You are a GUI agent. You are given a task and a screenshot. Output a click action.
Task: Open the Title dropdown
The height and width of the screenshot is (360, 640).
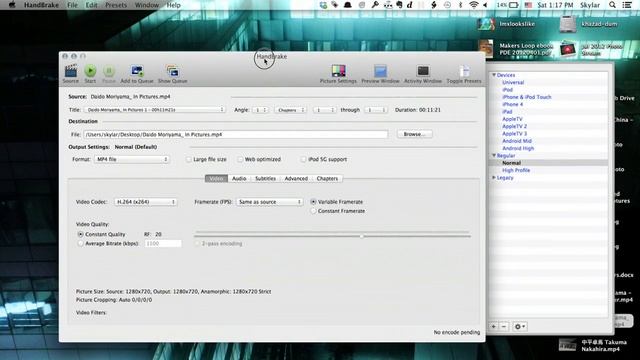[155, 110]
